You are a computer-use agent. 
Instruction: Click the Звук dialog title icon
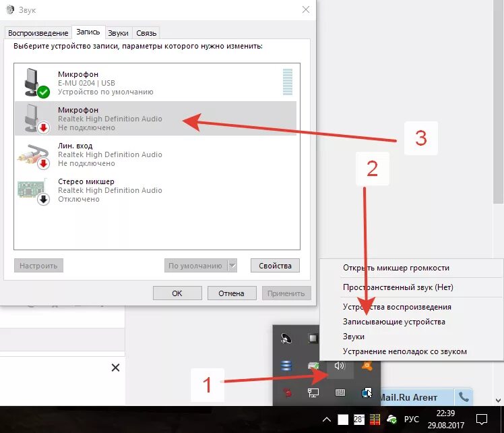[10, 9]
